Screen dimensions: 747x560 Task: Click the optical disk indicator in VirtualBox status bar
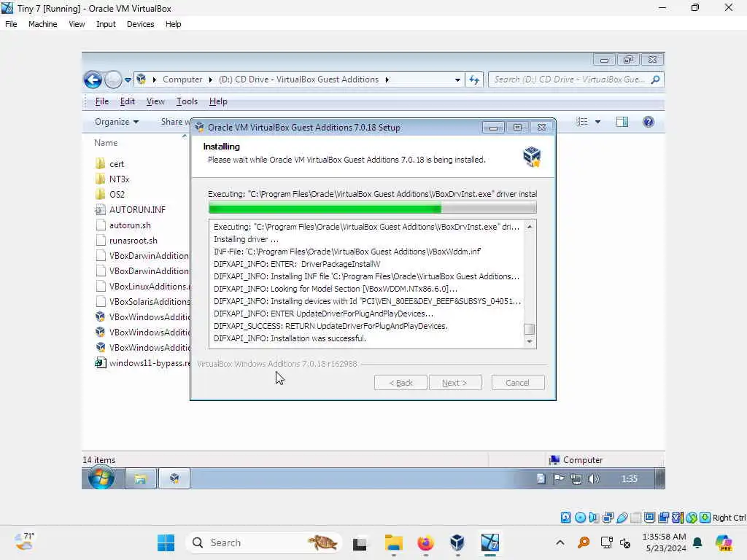click(x=580, y=518)
